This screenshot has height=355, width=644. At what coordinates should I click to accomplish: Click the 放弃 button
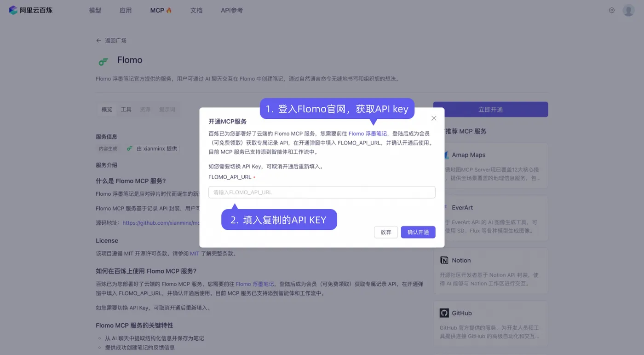point(386,232)
